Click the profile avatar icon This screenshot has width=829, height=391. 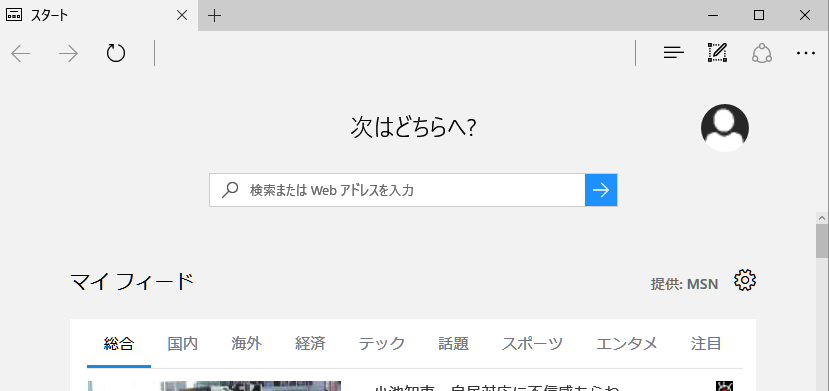(x=724, y=128)
